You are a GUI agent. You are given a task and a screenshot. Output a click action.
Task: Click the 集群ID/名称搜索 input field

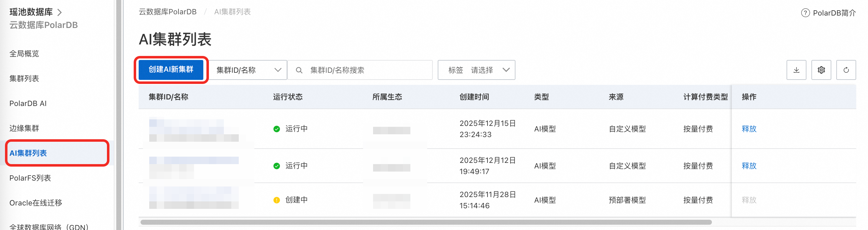point(360,70)
